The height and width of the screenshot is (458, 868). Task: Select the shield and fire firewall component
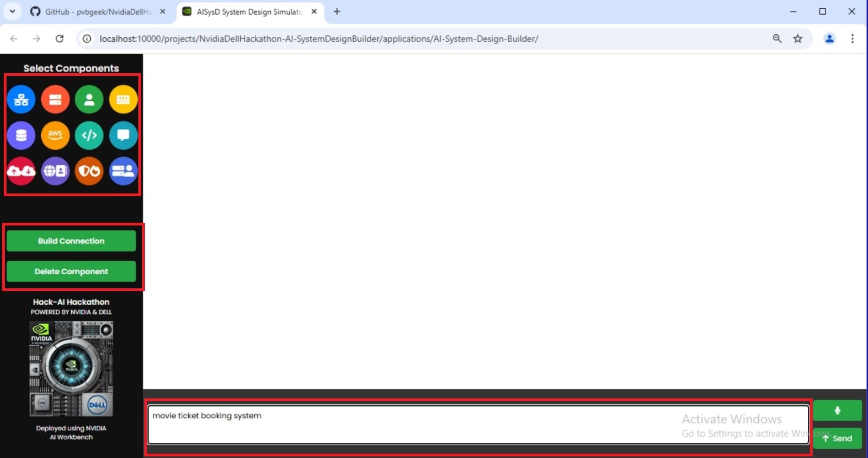click(89, 171)
